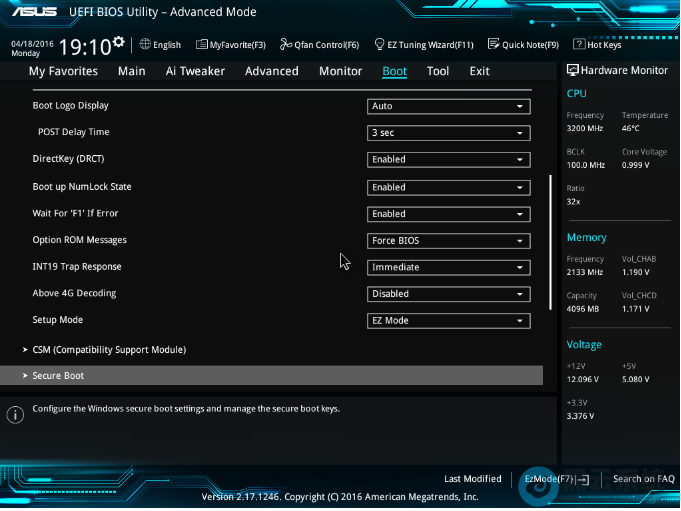Open the Option ROM Messages dropdown
681x511 pixels.
(x=448, y=241)
